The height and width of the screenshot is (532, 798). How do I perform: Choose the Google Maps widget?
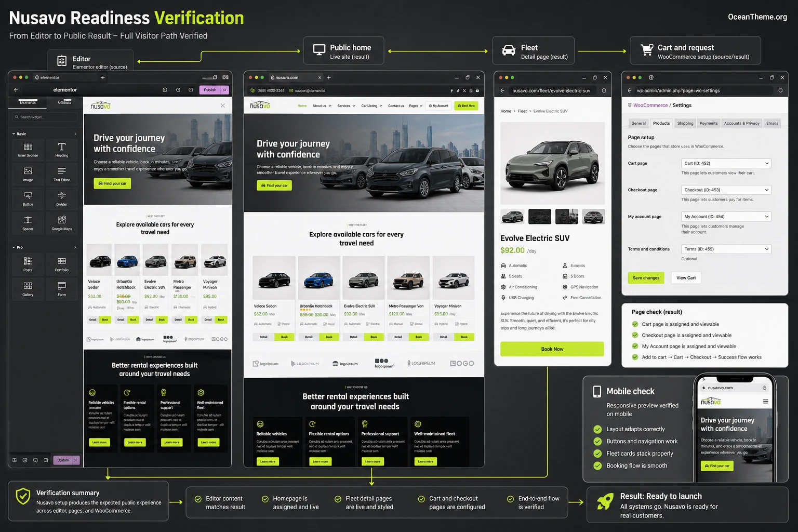point(62,223)
